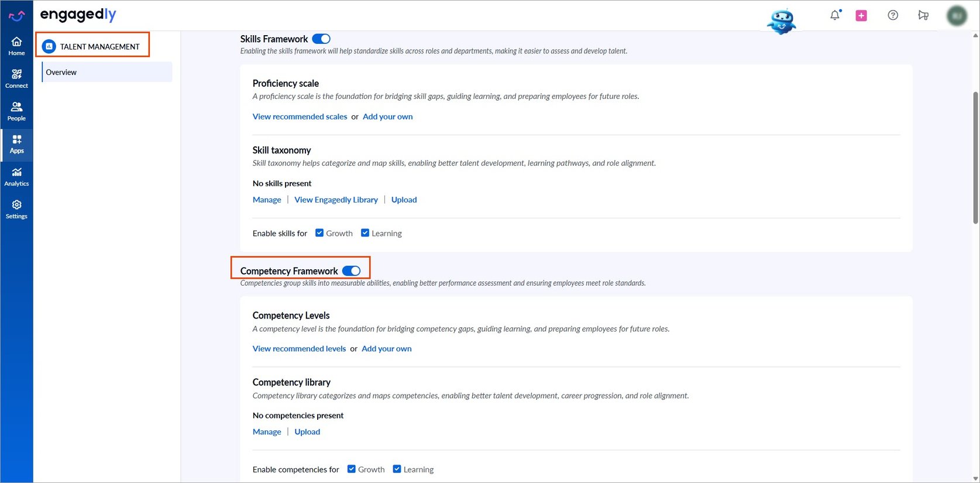Open the Home sidebar icon
The image size is (980, 483).
click(16, 46)
